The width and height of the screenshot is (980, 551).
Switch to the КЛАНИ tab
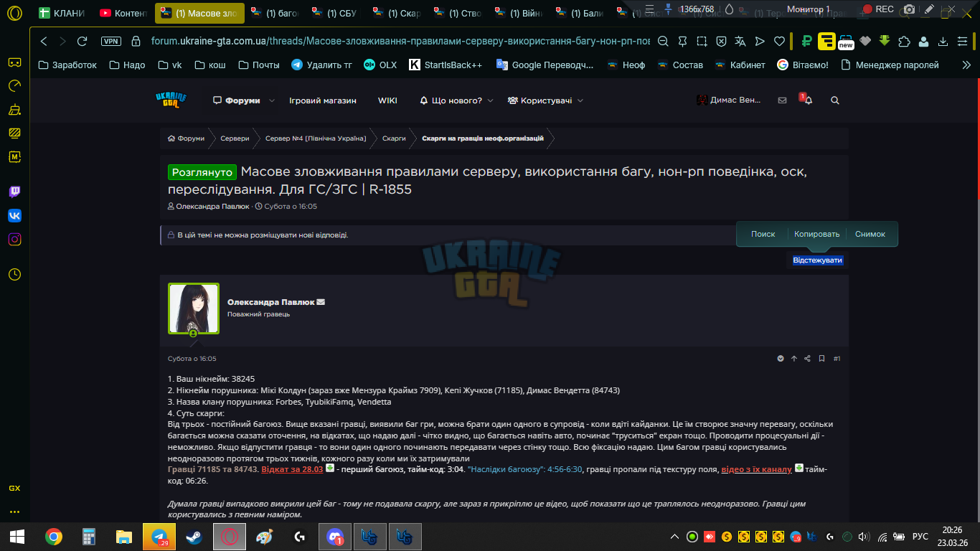click(x=62, y=13)
